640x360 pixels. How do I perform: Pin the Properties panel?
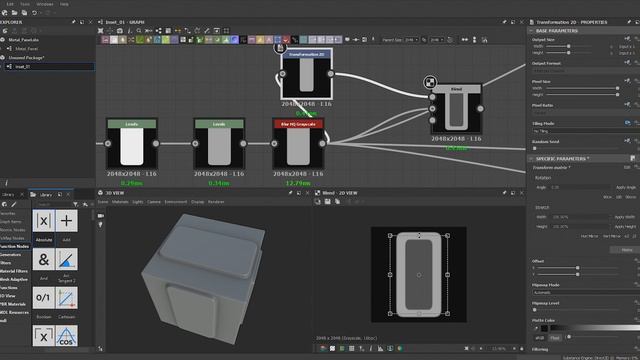pyautogui.click(x=629, y=22)
